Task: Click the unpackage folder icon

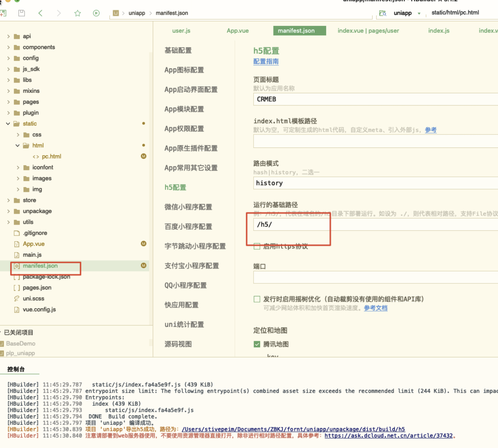Action: coord(17,211)
